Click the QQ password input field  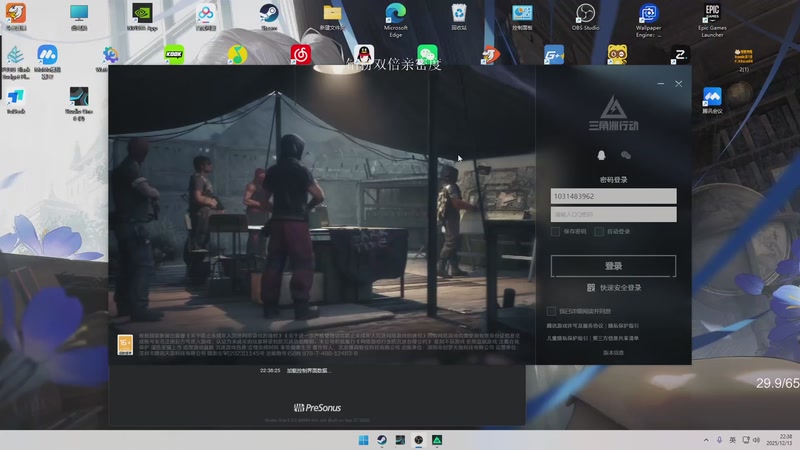613,214
